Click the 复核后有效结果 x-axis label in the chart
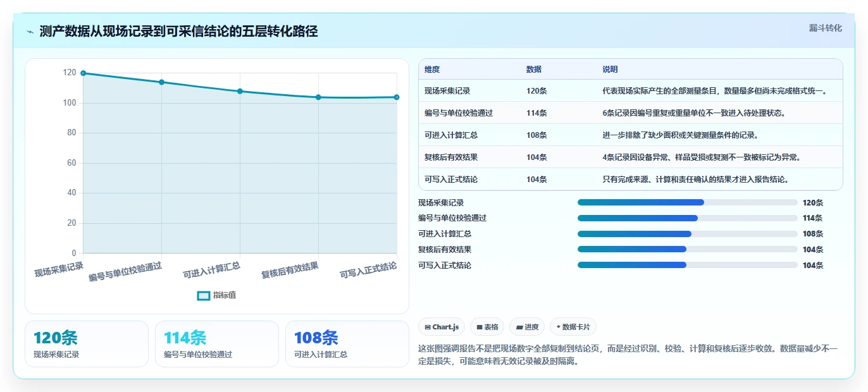868x392 pixels. pyautogui.click(x=290, y=270)
